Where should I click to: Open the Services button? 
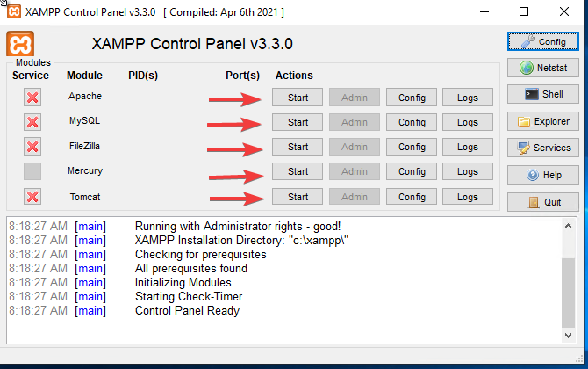543,148
